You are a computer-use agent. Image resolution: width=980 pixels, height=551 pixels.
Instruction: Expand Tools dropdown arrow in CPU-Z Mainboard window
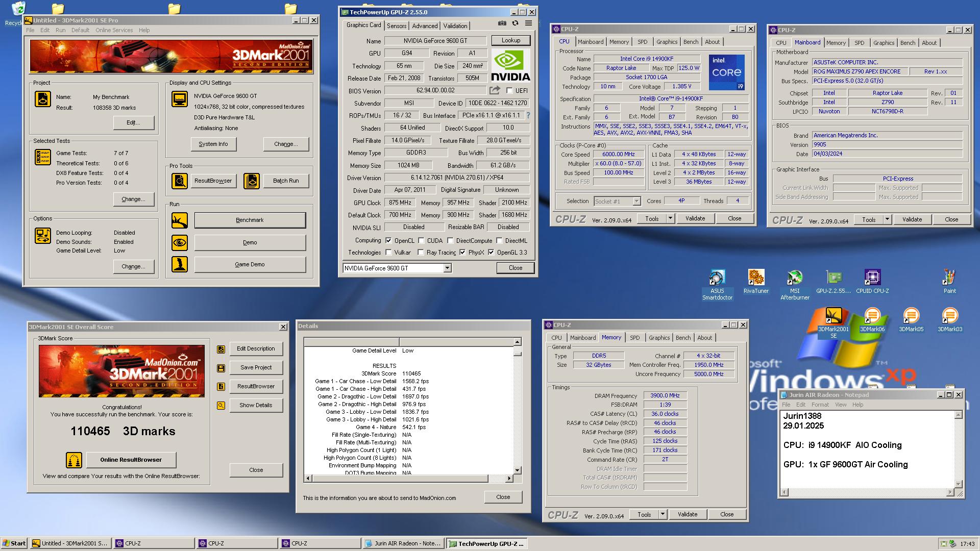[x=887, y=220]
